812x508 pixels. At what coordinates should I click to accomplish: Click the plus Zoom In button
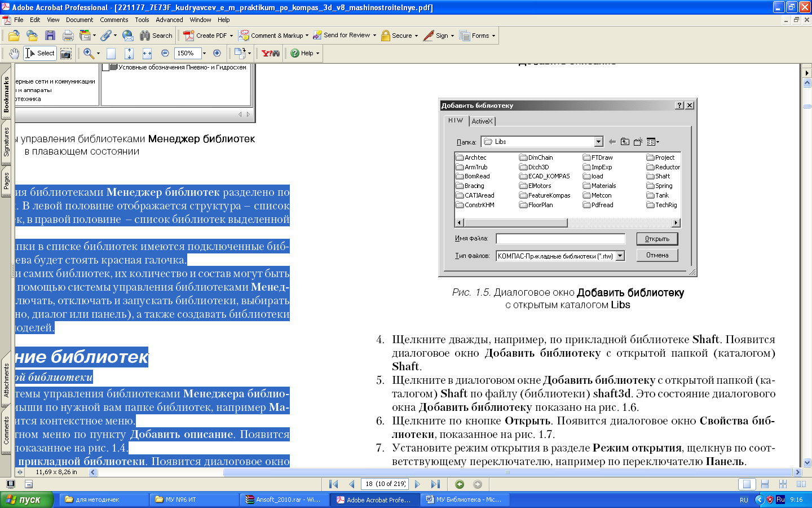(x=217, y=53)
